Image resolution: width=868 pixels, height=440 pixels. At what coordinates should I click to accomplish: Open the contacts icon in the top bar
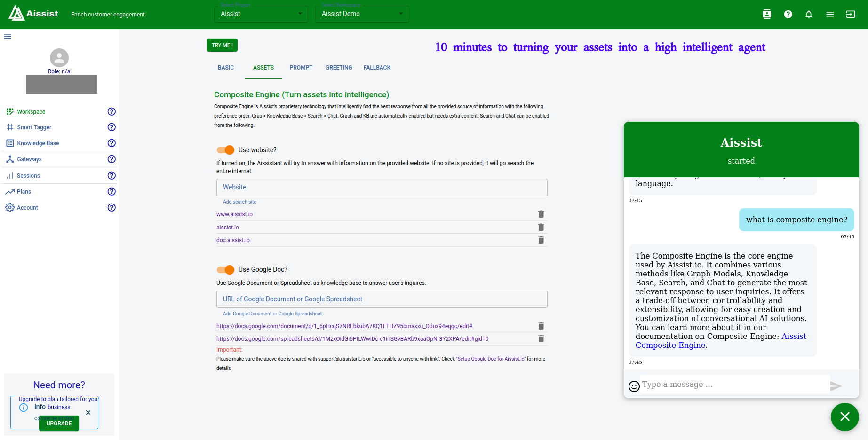(767, 14)
